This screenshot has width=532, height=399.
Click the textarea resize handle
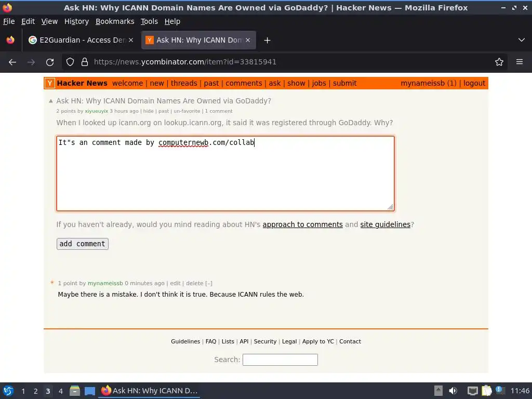point(390,207)
